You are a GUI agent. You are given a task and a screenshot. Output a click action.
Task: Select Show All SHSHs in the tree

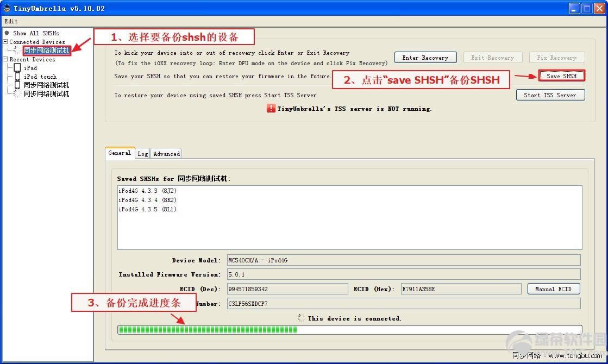click(36, 33)
